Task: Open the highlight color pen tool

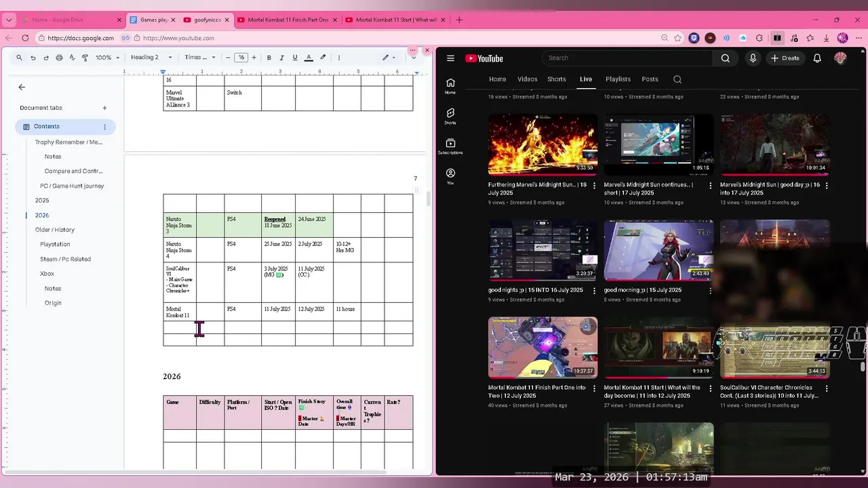Action: tap(323, 58)
